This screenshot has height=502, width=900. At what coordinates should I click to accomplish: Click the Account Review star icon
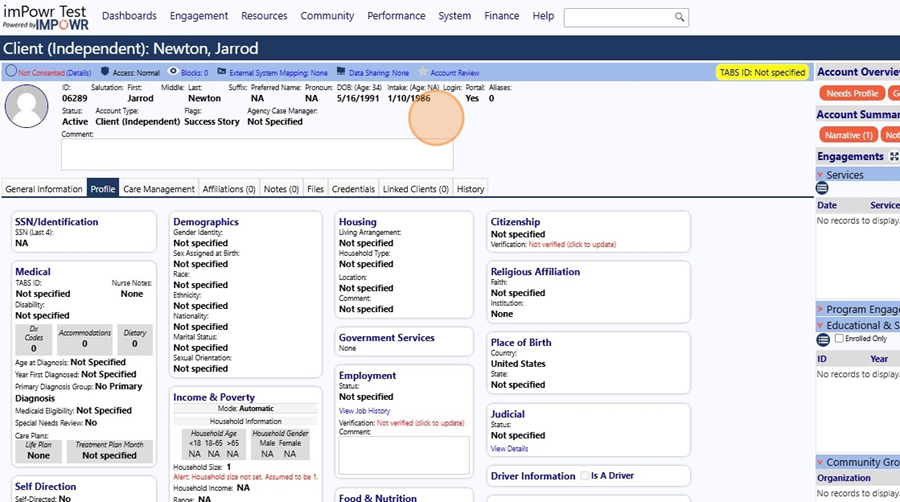[423, 72]
